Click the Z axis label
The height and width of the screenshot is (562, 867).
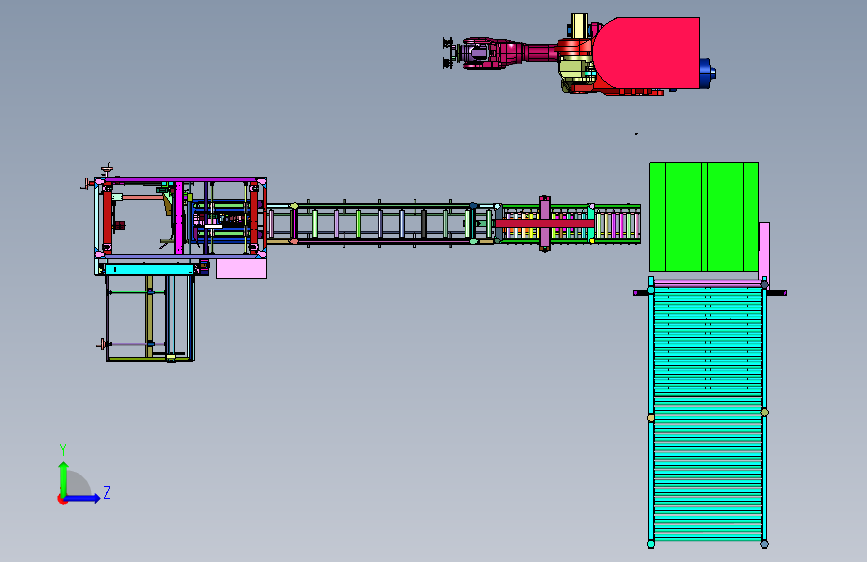tap(107, 492)
